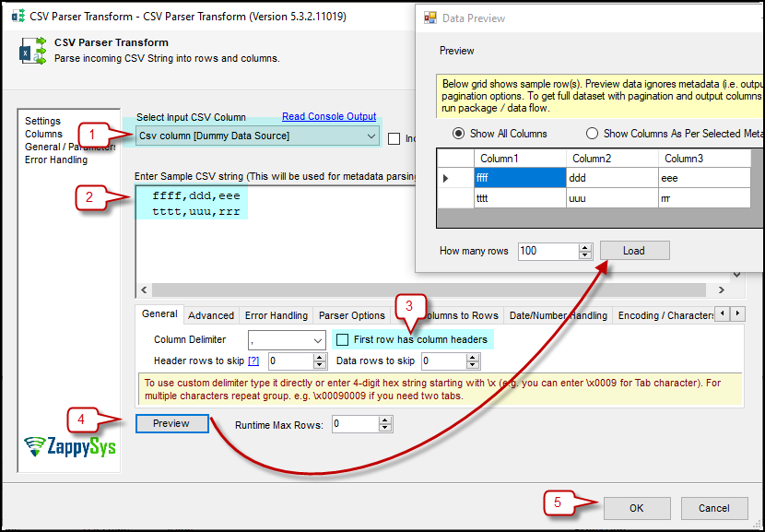Open the Parser Options tab
Viewport: 765px width, 532px height.
pyautogui.click(x=352, y=315)
